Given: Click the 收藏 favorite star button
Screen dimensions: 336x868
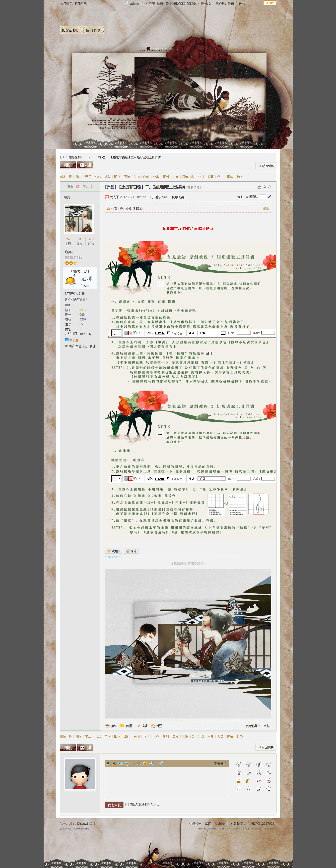Looking at the screenshot, I should coord(113,551).
